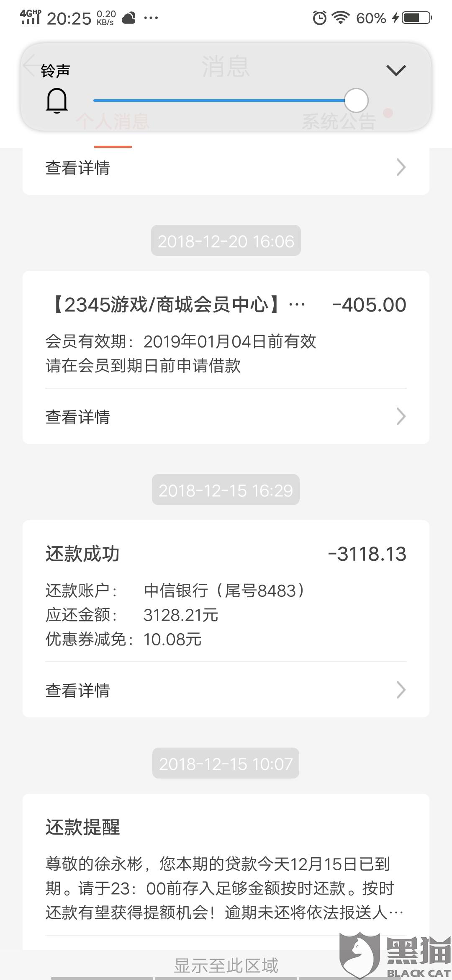Tap the Wi-Fi status bar icon
The image size is (452, 980).
(341, 18)
